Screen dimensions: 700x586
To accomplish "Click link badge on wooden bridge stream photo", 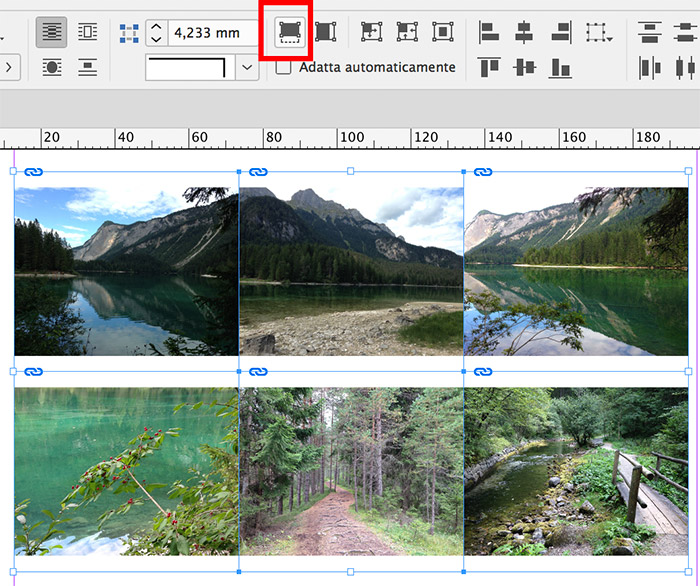I will click(x=483, y=371).
